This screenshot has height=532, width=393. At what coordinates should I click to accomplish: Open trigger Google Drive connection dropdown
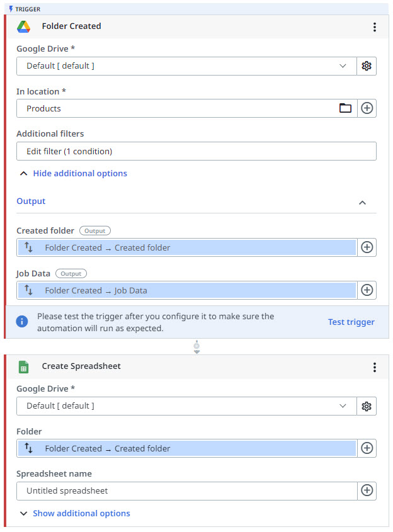tap(186, 66)
